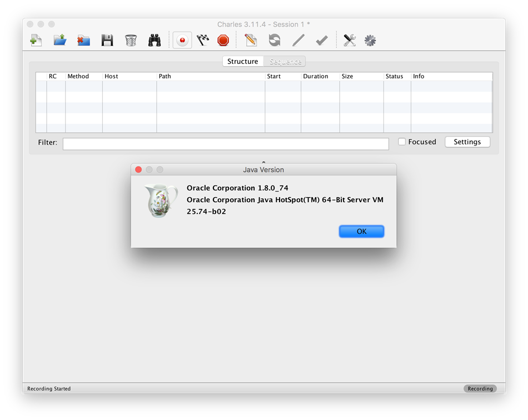Image resolution: width=528 pixels, height=420 pixels.
Task: Open Tools via wrench and screwdriver icon
Action: (350, 41)
